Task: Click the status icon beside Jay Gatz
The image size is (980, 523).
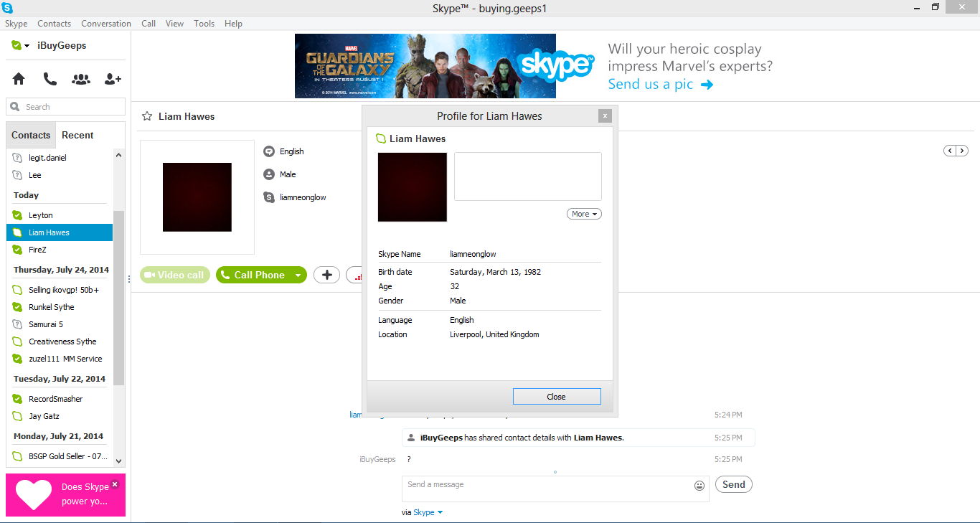Action: tap(17, 416)
